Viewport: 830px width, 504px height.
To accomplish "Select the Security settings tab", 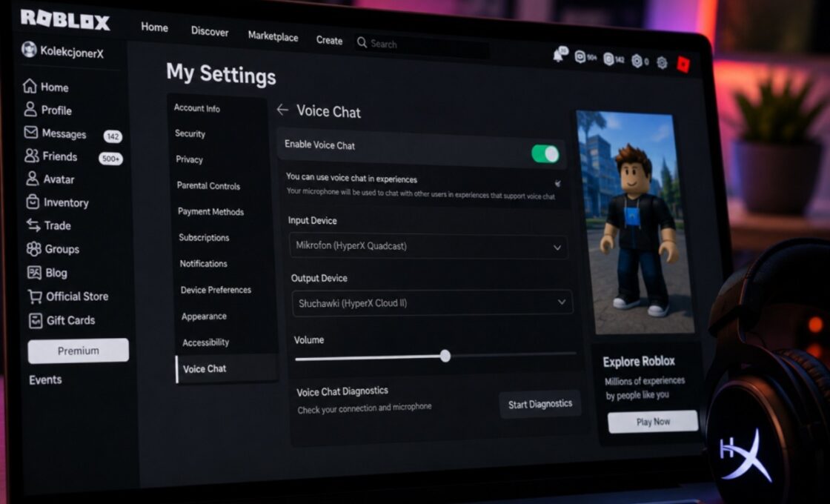I will pos(190,133).
